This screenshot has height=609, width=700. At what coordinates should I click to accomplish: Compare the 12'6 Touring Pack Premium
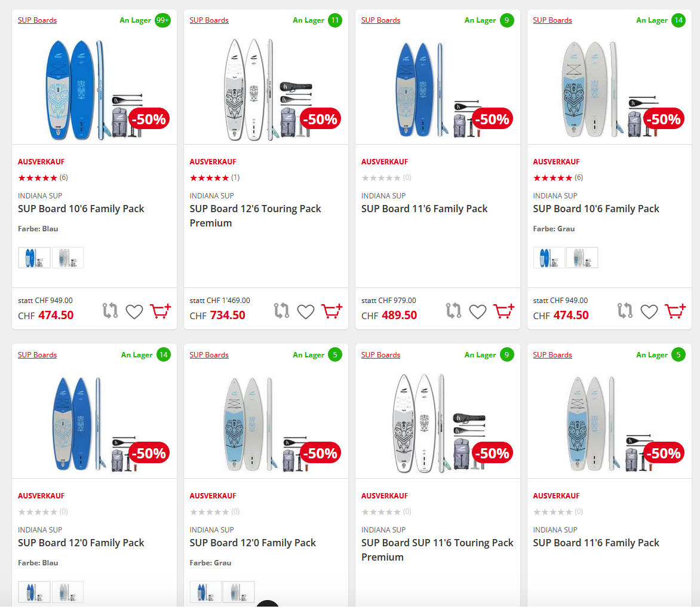[282, 311]
